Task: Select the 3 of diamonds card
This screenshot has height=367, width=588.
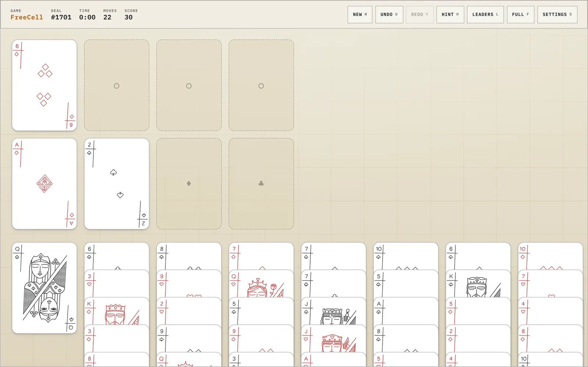Action: [x=116, y=338]
